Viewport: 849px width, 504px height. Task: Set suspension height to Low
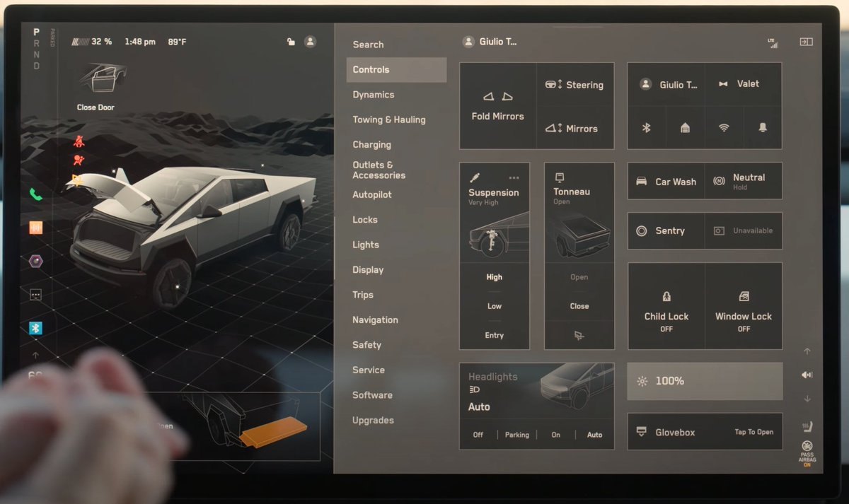(495, 306)
